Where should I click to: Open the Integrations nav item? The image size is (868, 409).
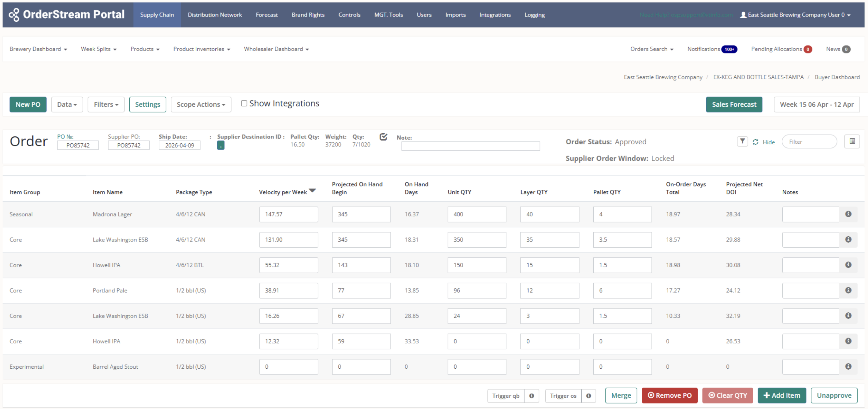click(495, 15)
